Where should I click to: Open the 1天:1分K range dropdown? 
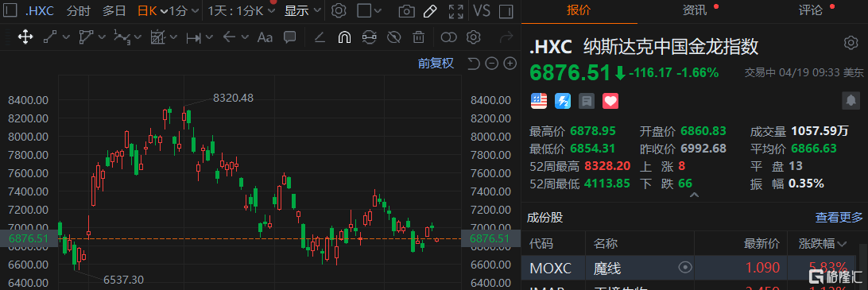point(241,10)
